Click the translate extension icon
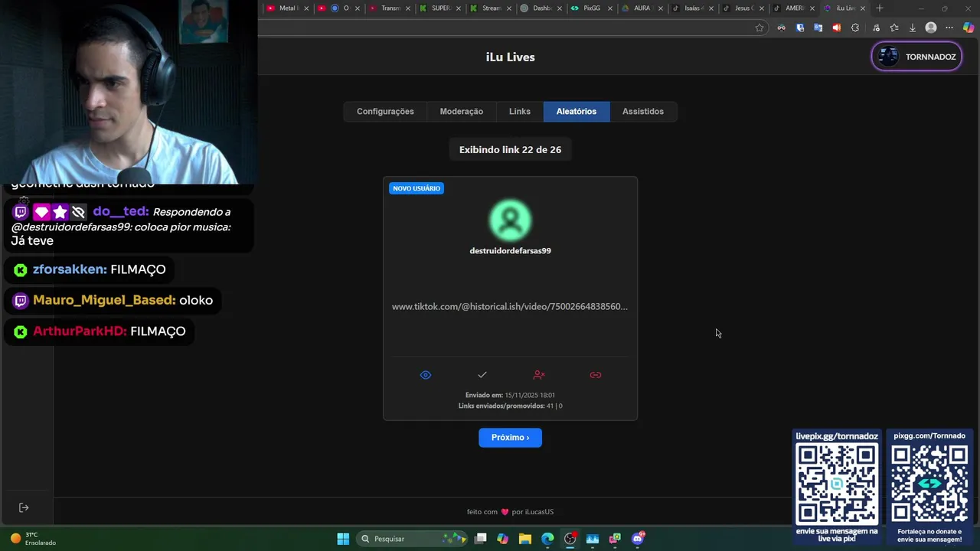The width and height of the screenshot is (980, 551). click(818, 28)
